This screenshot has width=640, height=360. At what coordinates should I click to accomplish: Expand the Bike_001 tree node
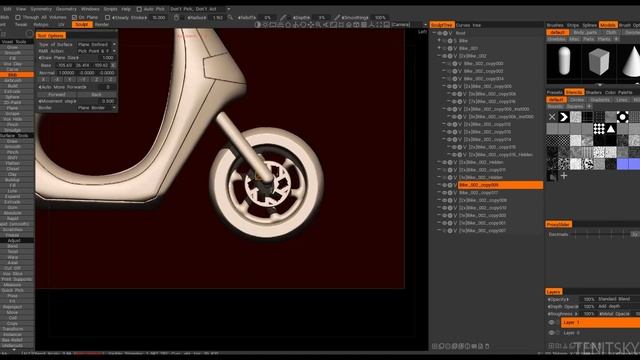pyautogui.click(x=440, y=48)
